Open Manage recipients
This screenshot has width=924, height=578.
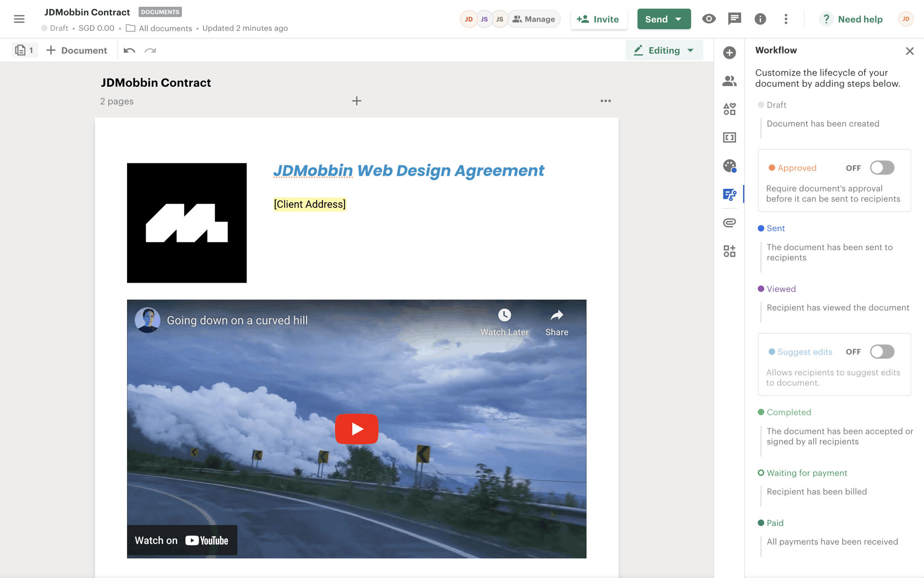pyautogui.click(x=534, y=19)
